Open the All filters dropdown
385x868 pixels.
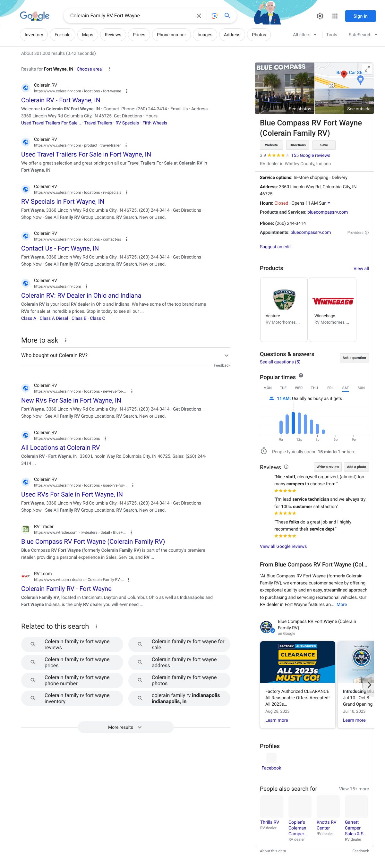point(305,35)
